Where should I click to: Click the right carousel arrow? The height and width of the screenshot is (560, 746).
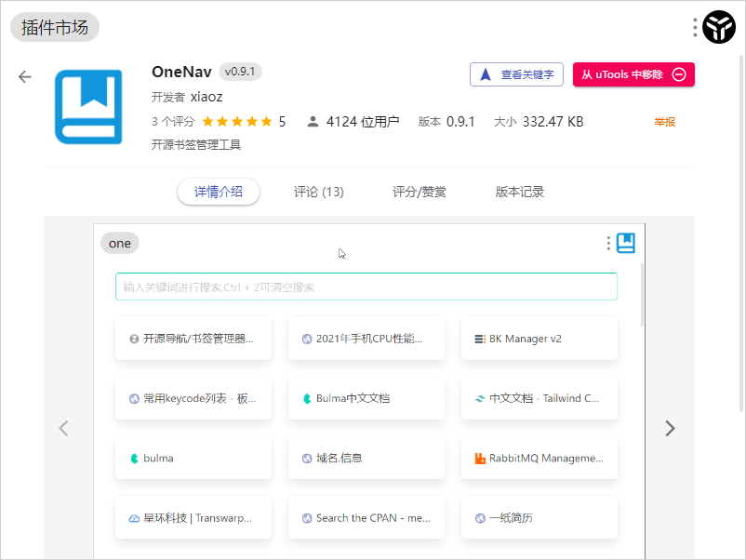tap(670, 428)
